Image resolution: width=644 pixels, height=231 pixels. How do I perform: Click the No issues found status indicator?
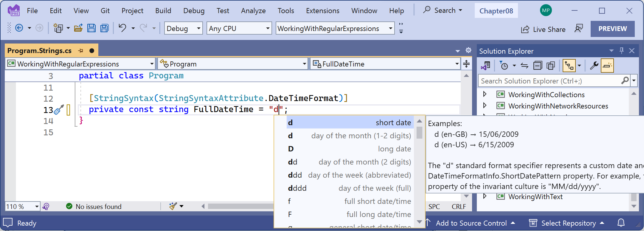tap(94, 206)
